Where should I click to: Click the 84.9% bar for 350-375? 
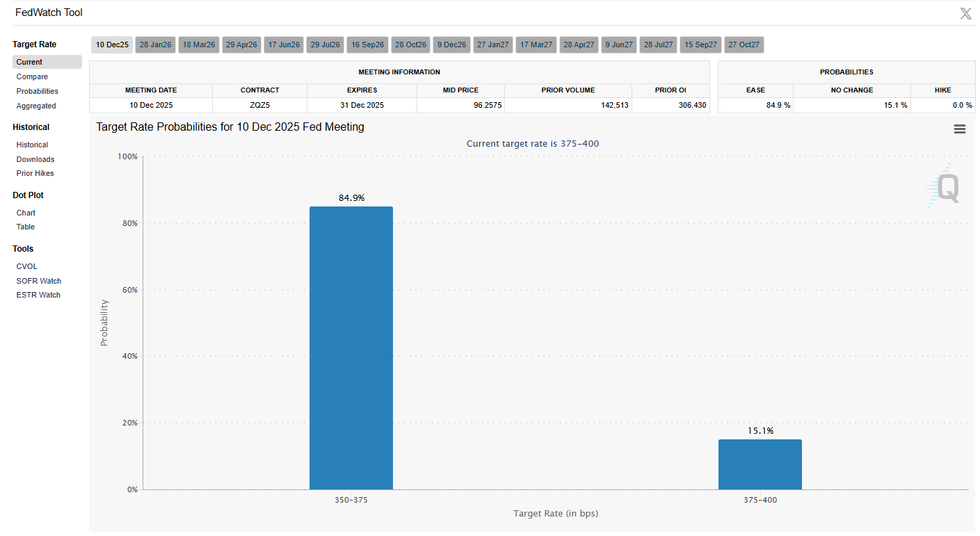[351, 348]
